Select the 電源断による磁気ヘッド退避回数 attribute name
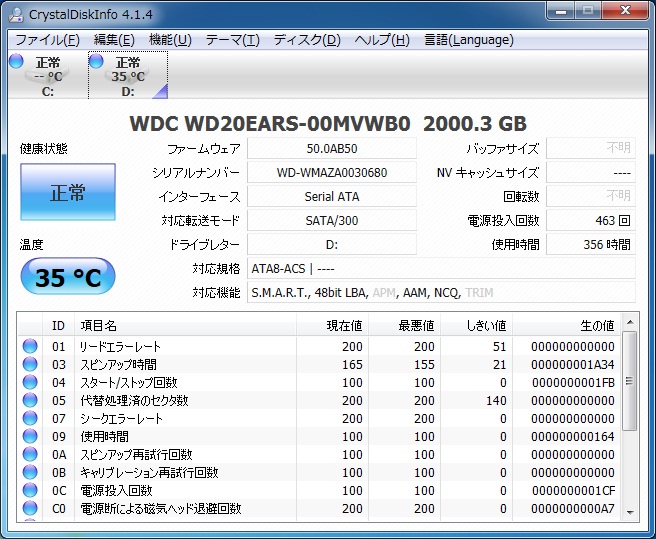 coord(161,508)
